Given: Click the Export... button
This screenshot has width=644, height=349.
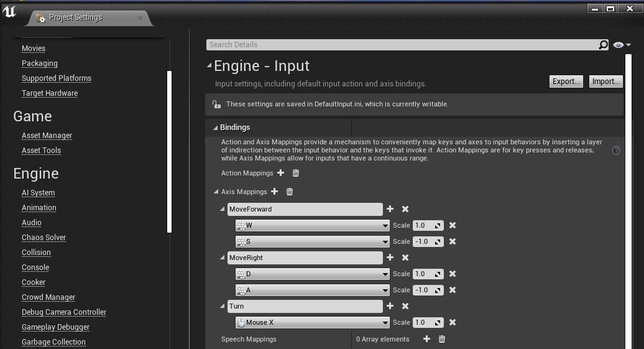Looking at the screenshot, I should [566, 81].
